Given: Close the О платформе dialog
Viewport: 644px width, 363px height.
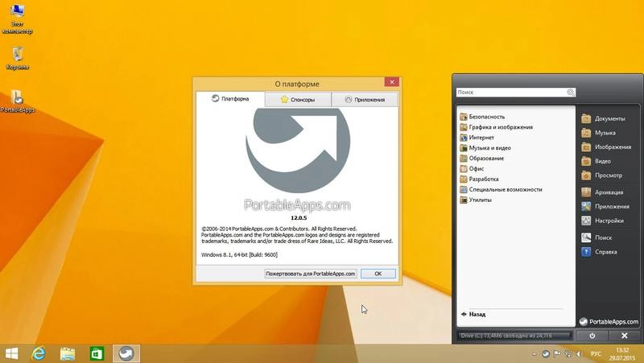Looking at the screenshot, I should click(392, 82).
